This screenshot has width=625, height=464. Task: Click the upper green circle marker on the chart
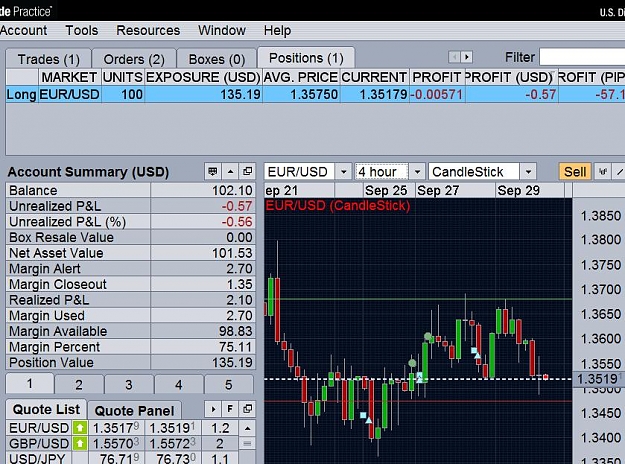[428, 337]
